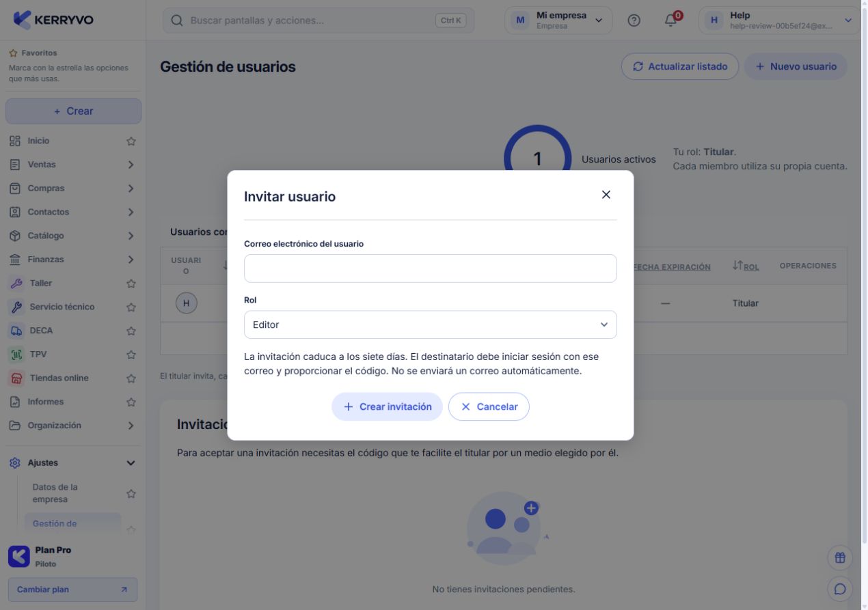Star Servicio técnico as favorite
This screenshot has width=868, height=610.
coord(131,307)
